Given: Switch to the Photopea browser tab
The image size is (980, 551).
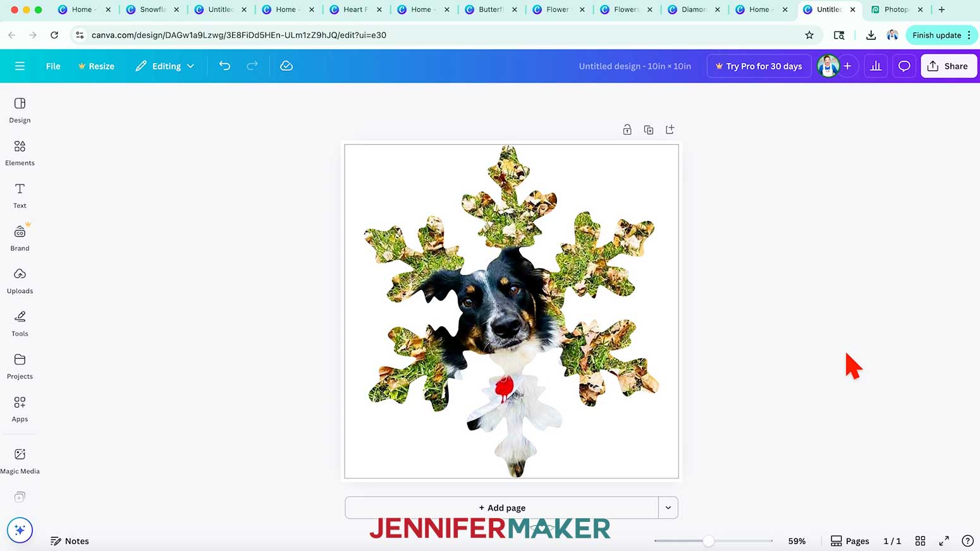Looking at the screenshot, I should [x=898, y=9].
